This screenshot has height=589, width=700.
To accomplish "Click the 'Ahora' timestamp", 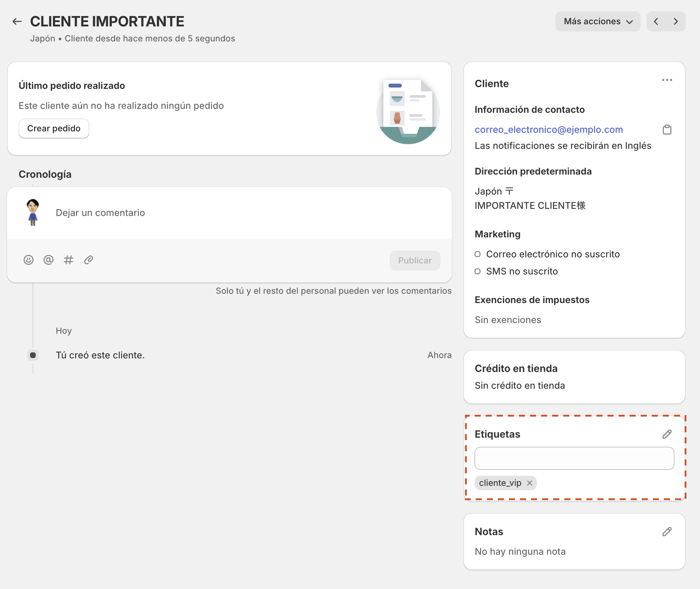I will 440,355.
